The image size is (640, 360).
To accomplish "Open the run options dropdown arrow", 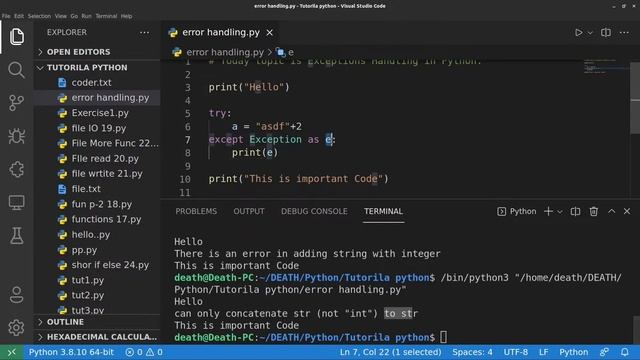I will (x=590, y=33).
